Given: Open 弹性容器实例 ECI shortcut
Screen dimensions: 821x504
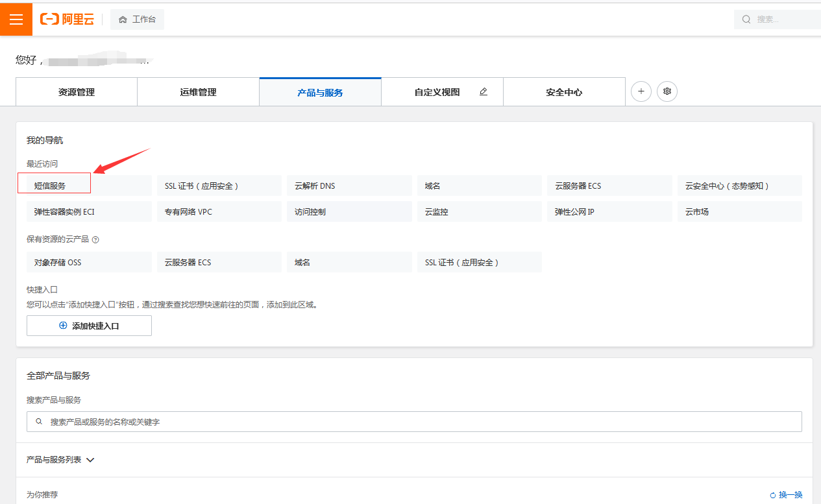Looking at the screenshot, I should tap(64, 211).
